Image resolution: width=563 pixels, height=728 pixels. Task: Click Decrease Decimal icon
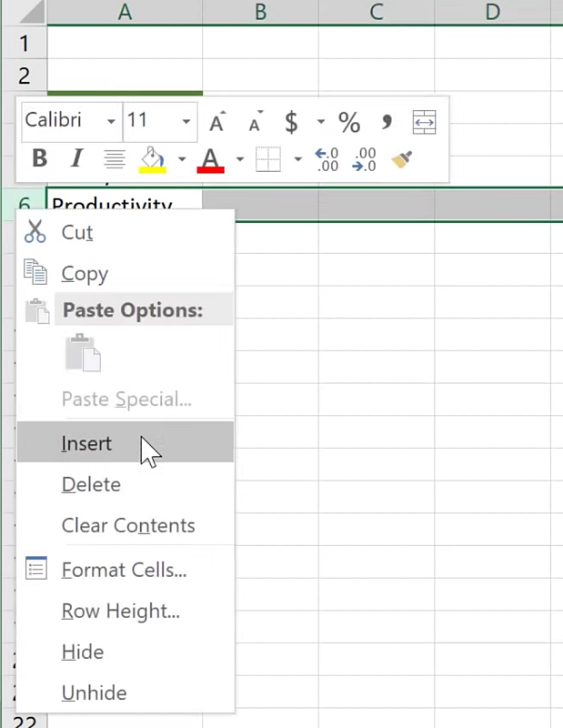[x=365, y=161]
